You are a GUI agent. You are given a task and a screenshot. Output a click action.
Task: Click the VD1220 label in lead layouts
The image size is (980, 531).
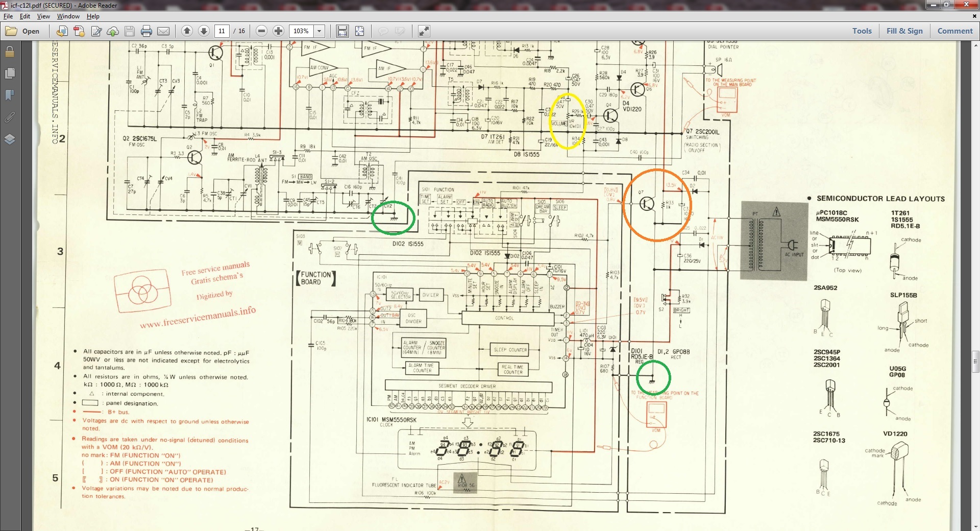pyautogui.click(x=895, y=433)
